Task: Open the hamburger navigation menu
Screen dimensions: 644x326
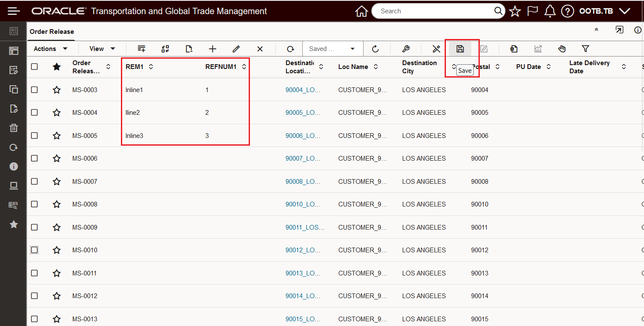Action: click(14, 11)
